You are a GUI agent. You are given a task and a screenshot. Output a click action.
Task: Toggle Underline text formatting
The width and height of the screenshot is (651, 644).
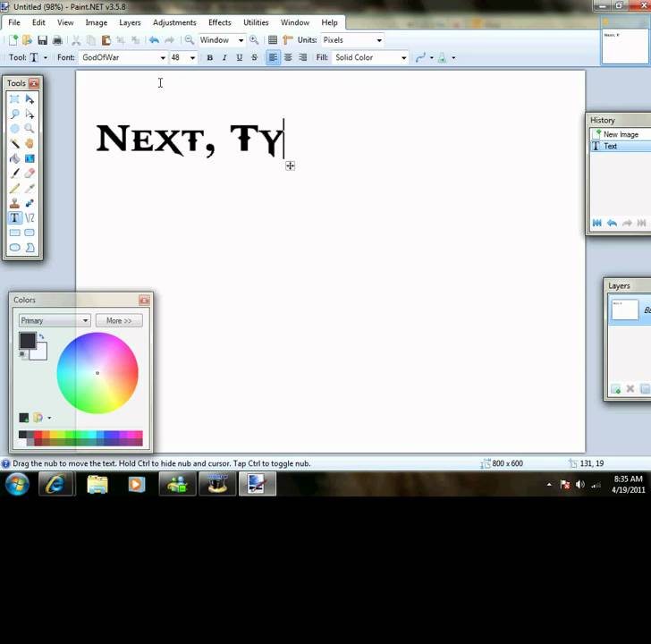(239, 58)
